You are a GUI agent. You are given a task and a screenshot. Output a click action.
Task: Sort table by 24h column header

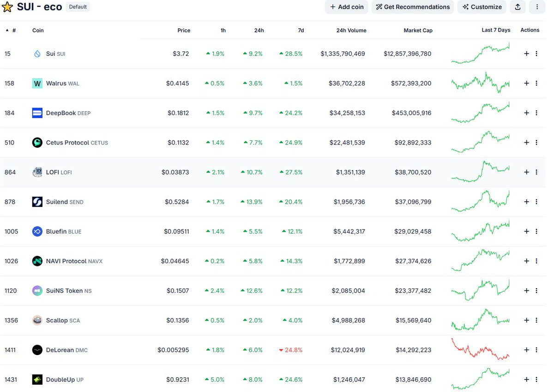click(259, 30)
